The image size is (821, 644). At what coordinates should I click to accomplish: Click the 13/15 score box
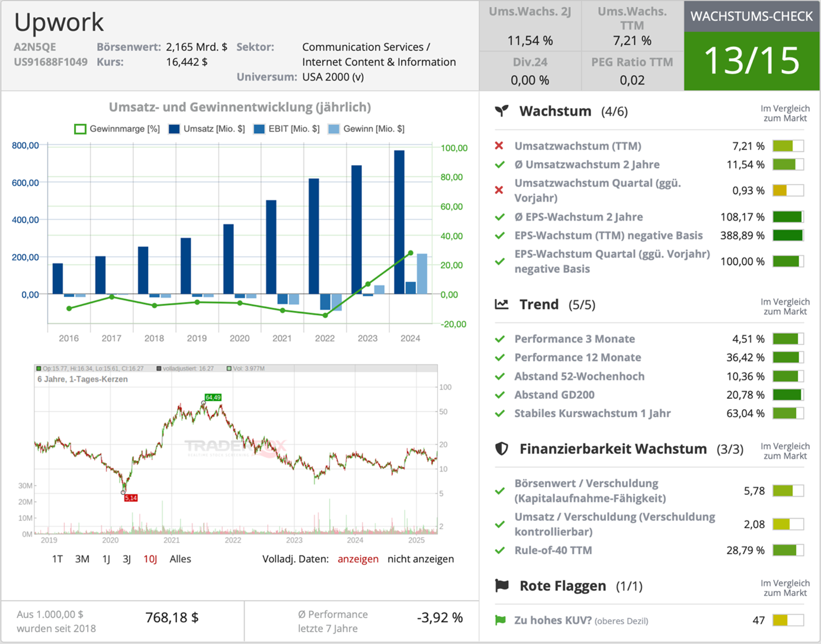[x=752, y=60]
